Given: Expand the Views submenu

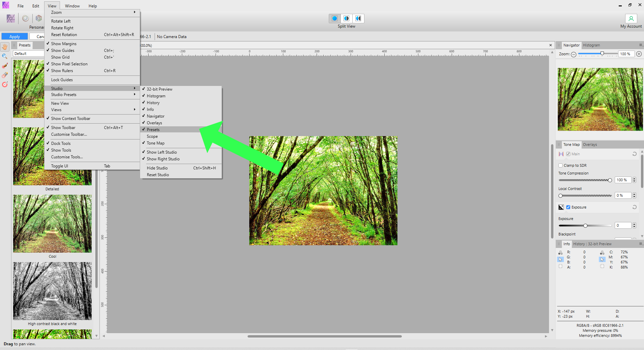Looking at the screenshot, I should click(92, 110).
